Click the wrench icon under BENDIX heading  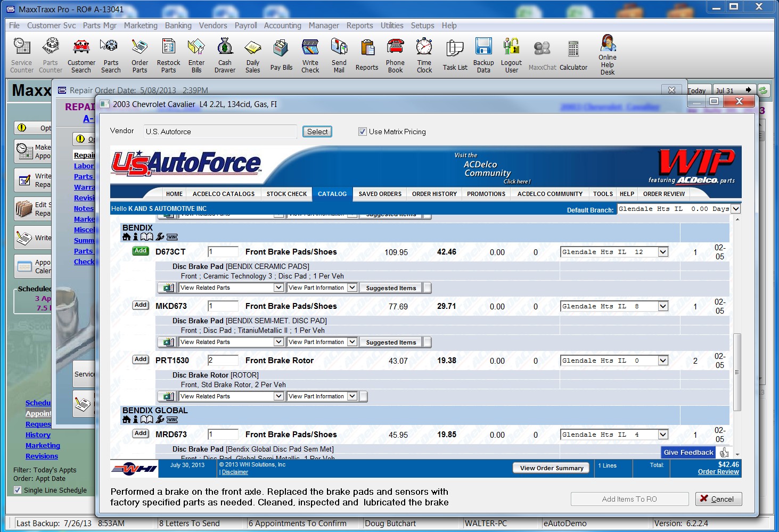(x=160, y=237)
